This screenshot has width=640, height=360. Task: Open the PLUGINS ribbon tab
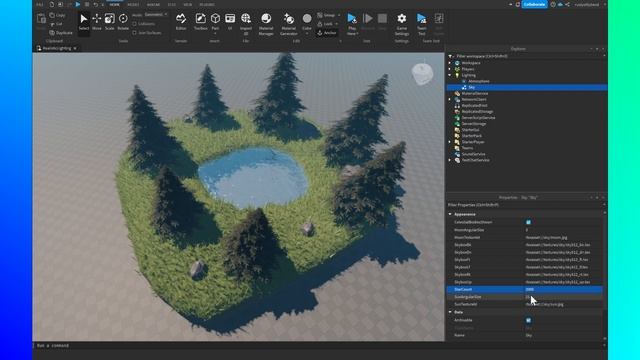(x=207, y=4)
